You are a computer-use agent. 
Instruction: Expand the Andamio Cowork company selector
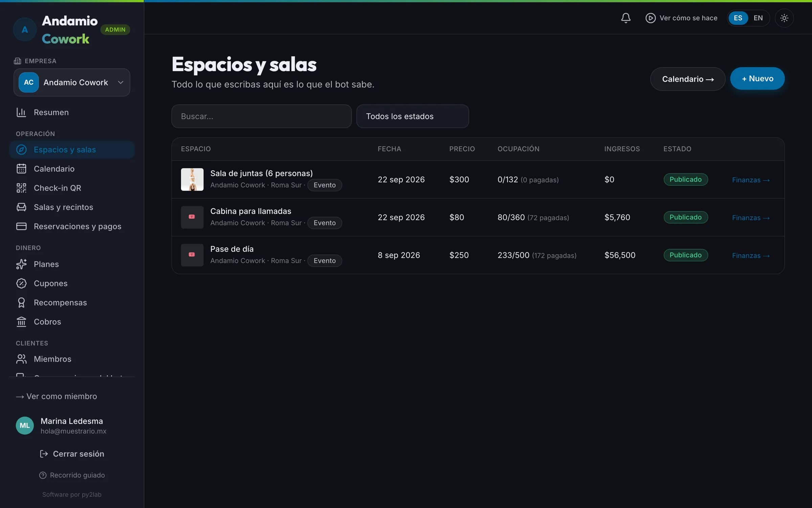(72, 82)
